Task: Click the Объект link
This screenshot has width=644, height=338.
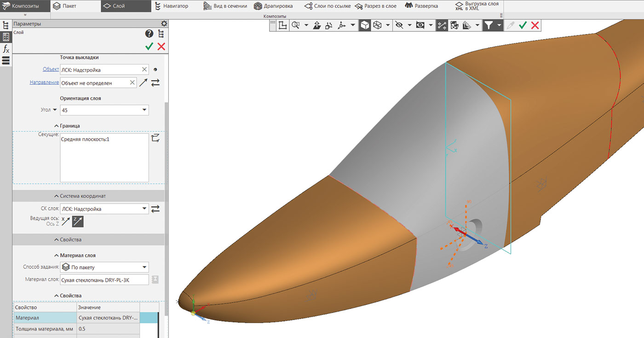Action: click(51, 69)
